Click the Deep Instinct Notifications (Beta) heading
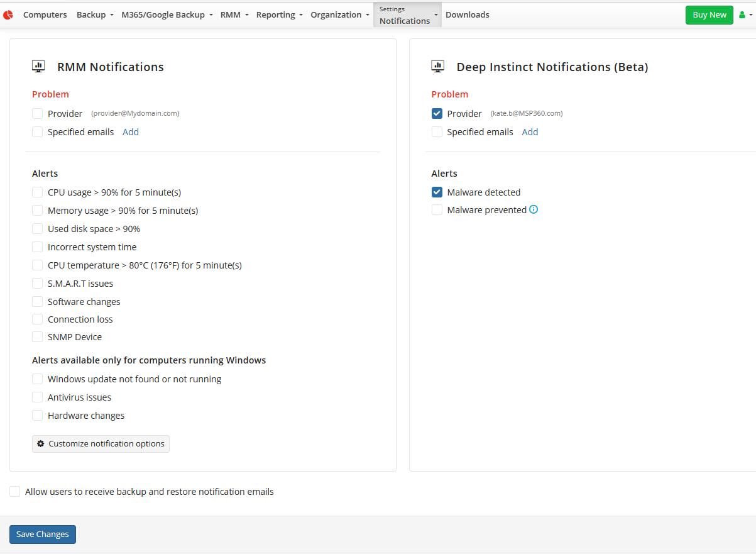The width and height of the screenshot is (756, 554). pyautogui.click(x=552, y=67)
